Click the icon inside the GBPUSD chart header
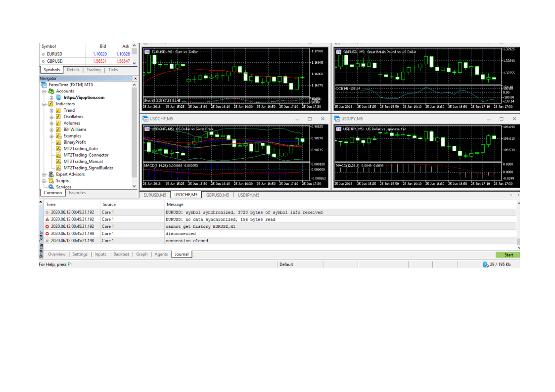The image size is (555, 392). tap(339, 52)
